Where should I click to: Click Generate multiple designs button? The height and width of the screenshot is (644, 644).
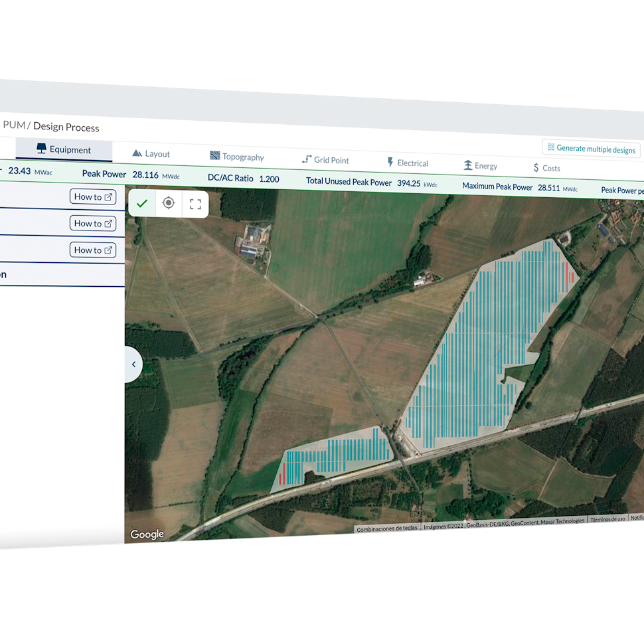click(x=591, y=149)
